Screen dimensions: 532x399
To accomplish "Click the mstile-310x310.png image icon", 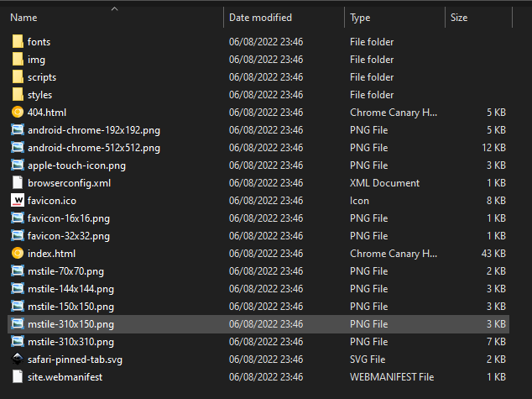I will (18, 342).
